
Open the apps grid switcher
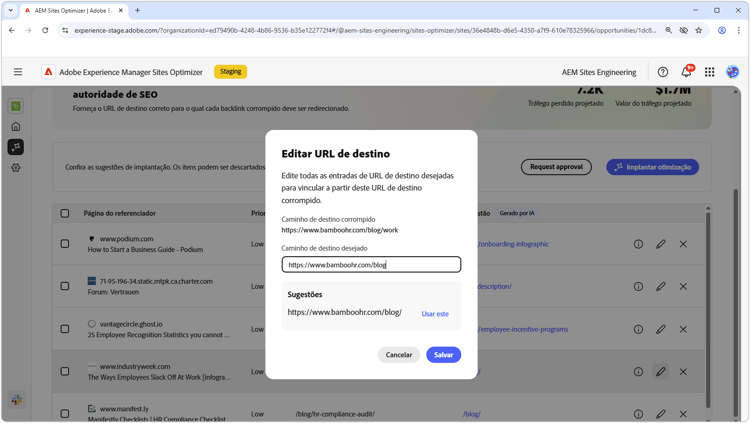click(709, 72)
